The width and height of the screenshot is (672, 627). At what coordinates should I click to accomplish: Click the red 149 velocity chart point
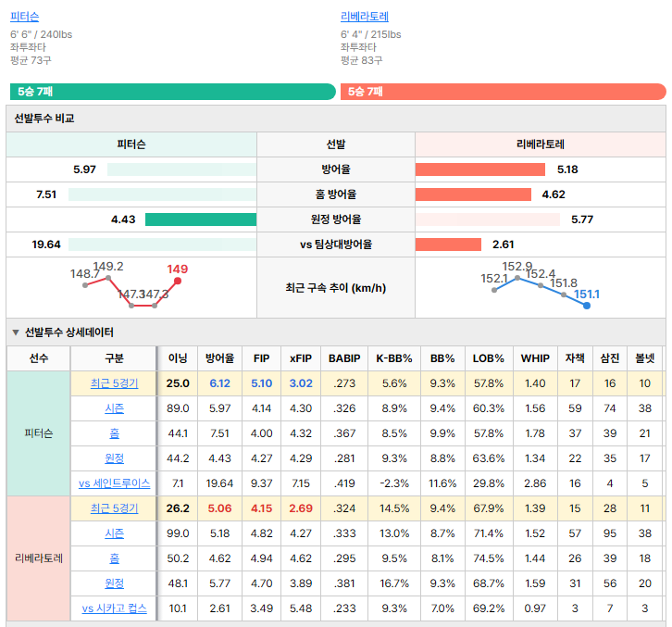pos(178,281)
